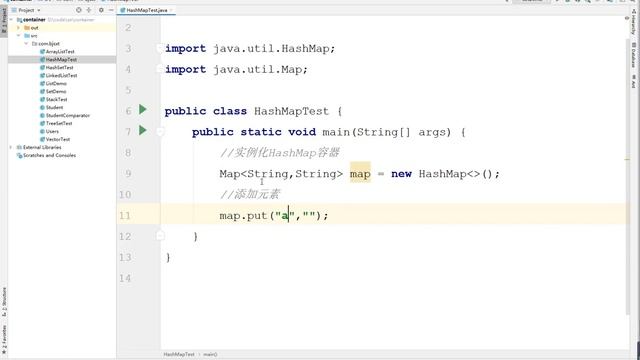Screen dimensions: 640x360
Task: Collapse the src folder
Action: pyautogui.click(x=18, y=36)
